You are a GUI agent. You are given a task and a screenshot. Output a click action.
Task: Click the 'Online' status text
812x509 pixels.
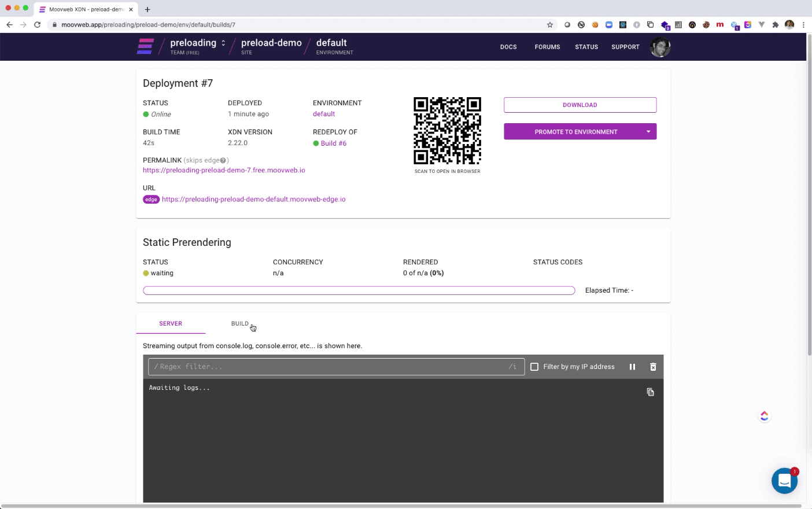(x=161, y=115)
